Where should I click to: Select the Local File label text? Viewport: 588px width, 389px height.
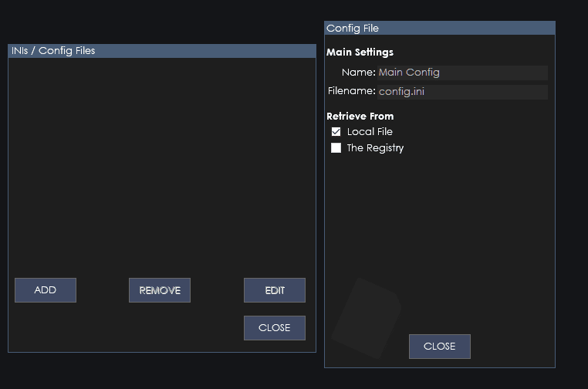[370, 132]
